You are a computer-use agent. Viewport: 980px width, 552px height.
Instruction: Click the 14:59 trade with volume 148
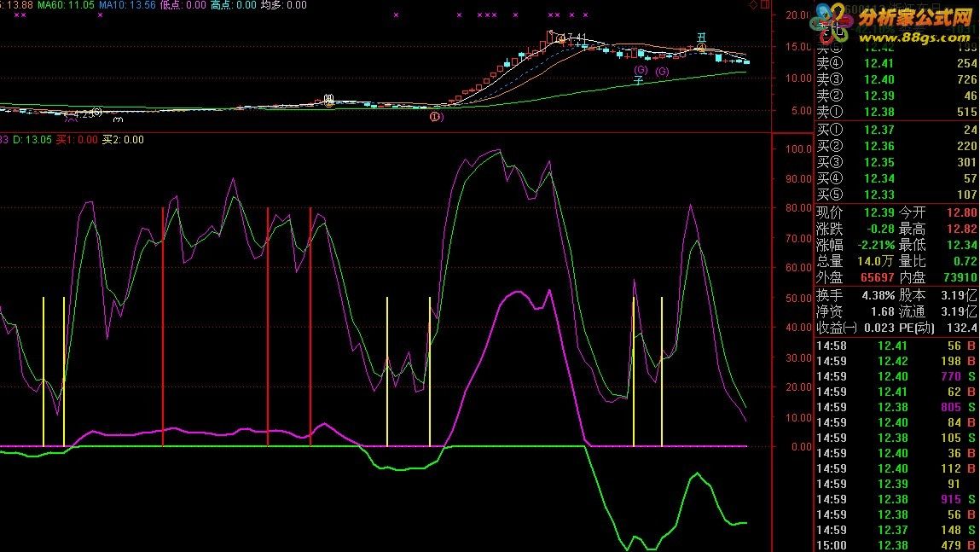[897, 530]
